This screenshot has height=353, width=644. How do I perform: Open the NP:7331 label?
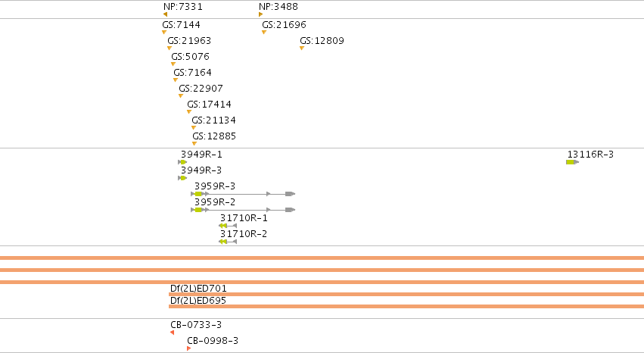tap(183, 7)
